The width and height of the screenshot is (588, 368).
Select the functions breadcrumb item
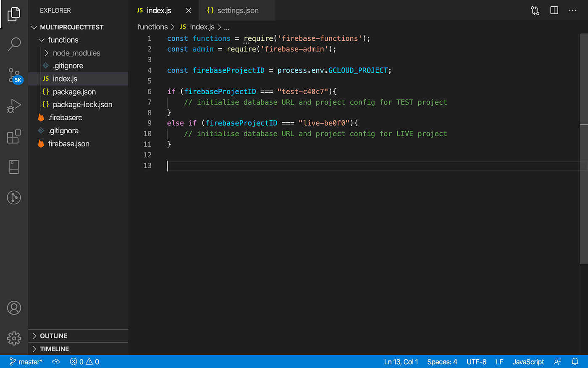click(x=152, y=26)
